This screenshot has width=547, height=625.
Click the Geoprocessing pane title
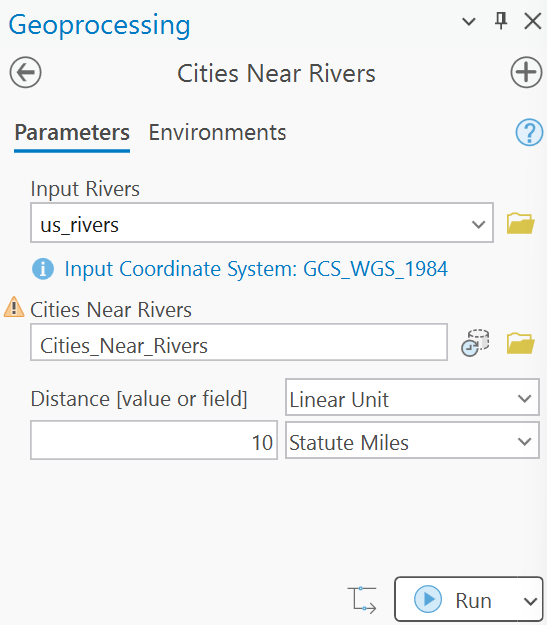tap(99, 25)
